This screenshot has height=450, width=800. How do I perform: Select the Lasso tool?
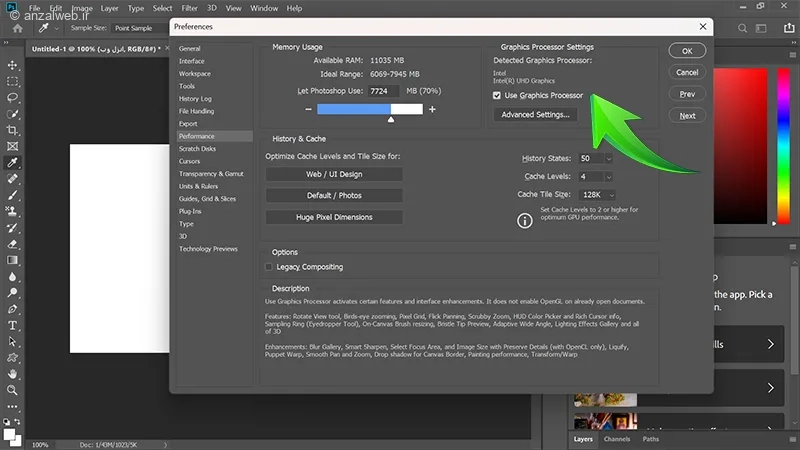[13, 97]
